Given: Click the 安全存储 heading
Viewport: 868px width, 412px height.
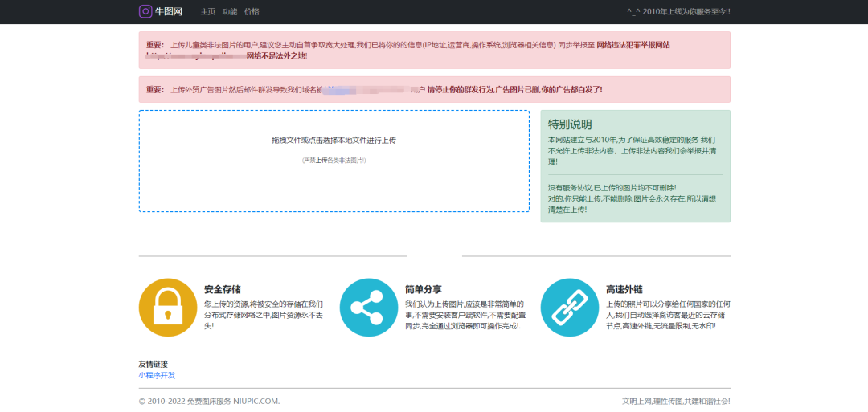Looking at the screenshot, I should point(223,290).
